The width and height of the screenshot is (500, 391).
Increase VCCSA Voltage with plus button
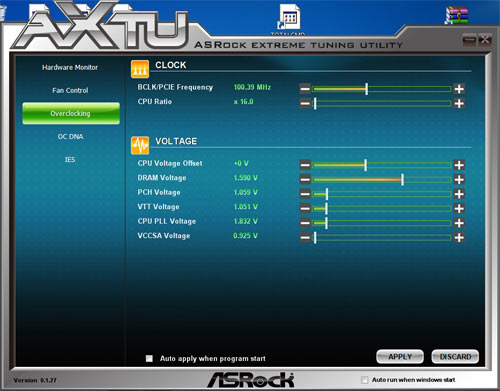(459, 237)
